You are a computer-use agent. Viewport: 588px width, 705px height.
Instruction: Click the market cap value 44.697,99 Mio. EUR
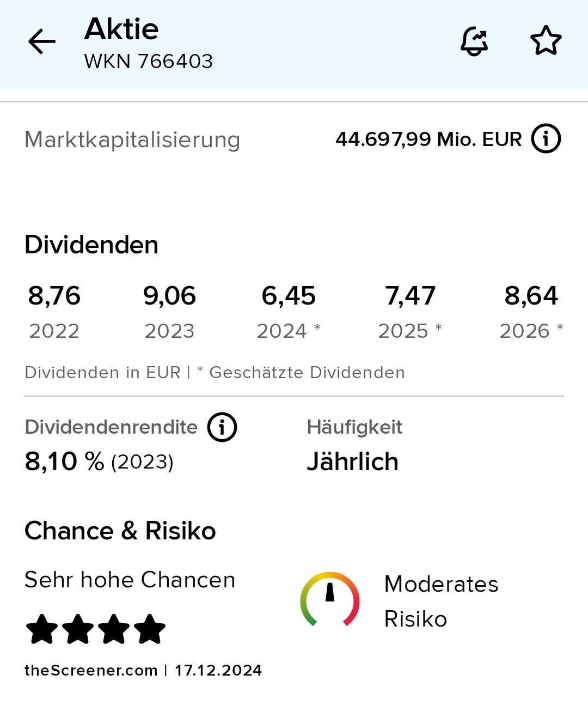pos(428,139)
